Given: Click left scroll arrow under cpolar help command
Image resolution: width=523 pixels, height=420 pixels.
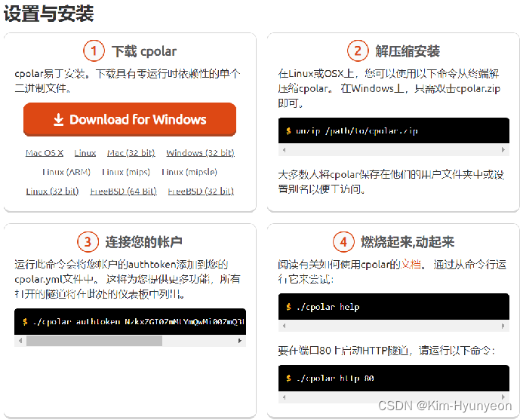Looking at the screenshot, I should tap(285, 326).
